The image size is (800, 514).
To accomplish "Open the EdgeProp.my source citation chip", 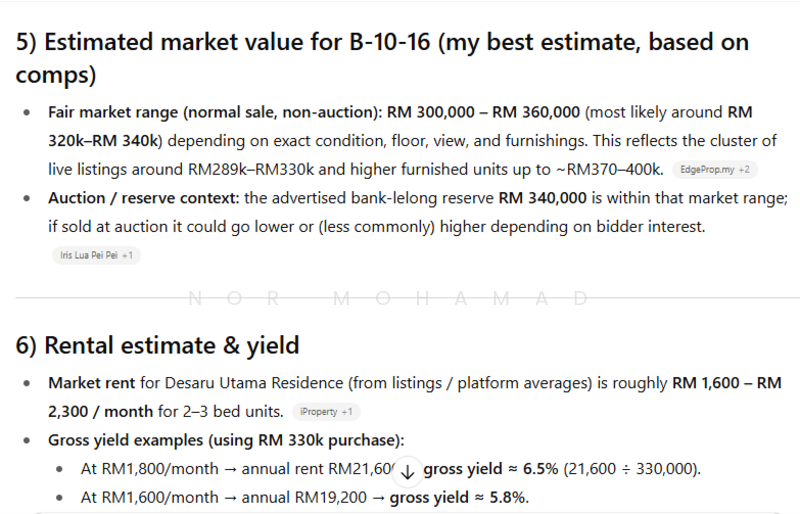I will point(714,170).
